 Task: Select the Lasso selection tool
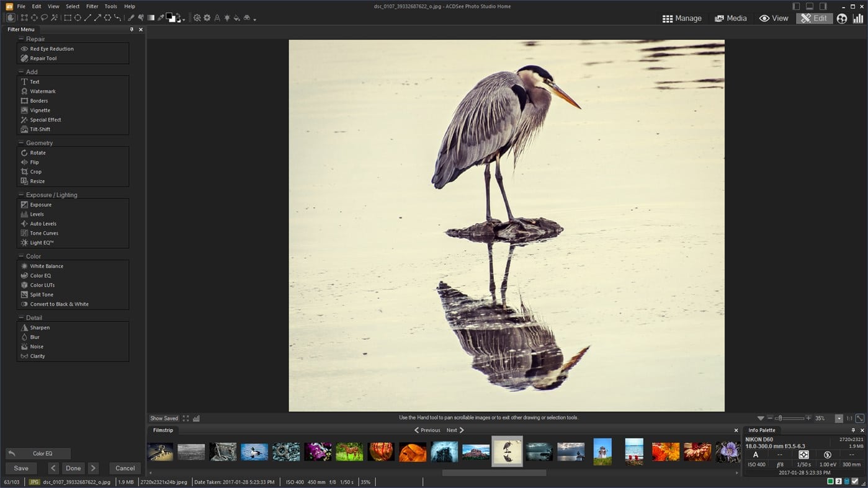coord(44,18)
